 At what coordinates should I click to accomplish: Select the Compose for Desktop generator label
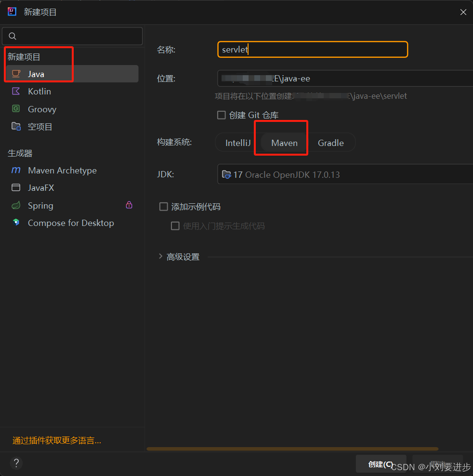click(71, 223)
